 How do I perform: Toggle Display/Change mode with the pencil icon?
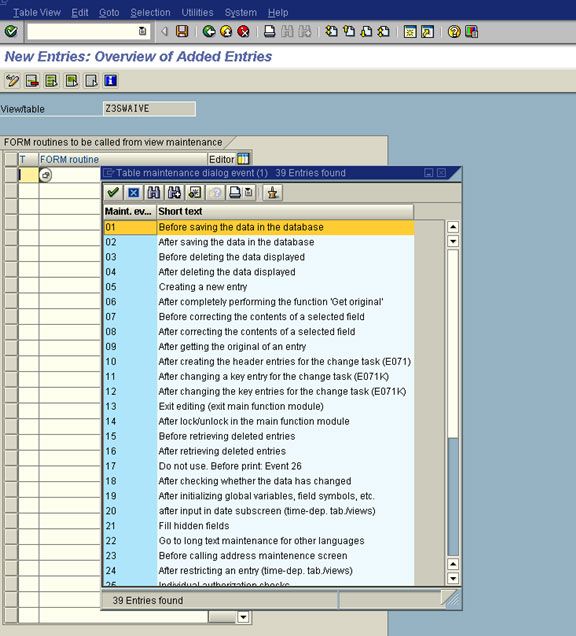pos(12,81)
